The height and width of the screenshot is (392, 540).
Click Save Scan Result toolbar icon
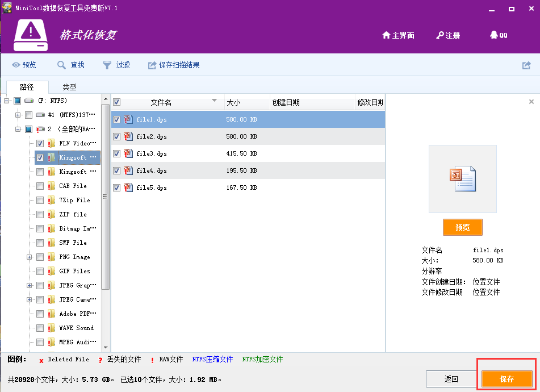tap(152, 65)
